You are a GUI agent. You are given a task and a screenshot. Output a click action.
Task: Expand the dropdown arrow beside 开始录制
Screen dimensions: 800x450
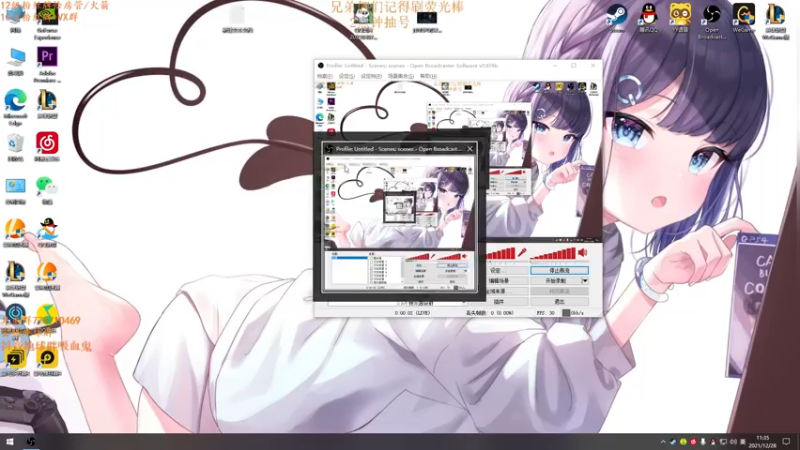coord(585,281)
